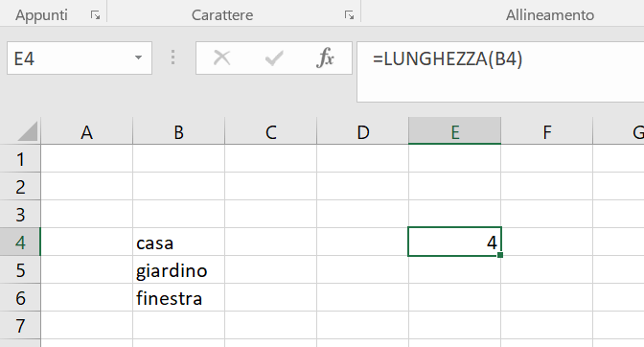This screenshot has height=347, width=644.
Task: Select the column A header
Action: click(86, 132)
